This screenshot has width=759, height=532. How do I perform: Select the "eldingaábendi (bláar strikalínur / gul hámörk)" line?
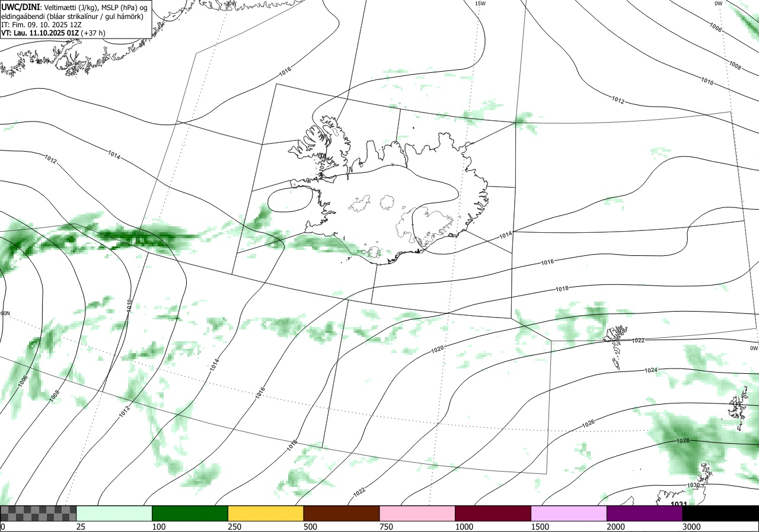click(72, 16)
